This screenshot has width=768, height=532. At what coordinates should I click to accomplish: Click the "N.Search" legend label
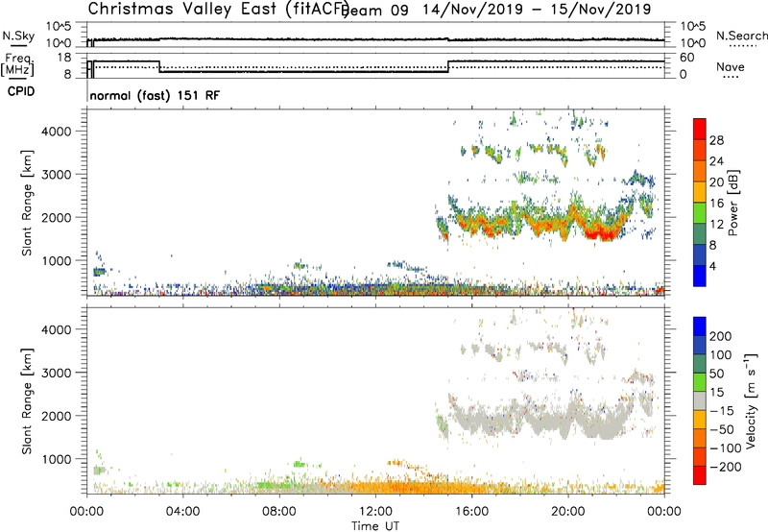click(x=741, y=36)
